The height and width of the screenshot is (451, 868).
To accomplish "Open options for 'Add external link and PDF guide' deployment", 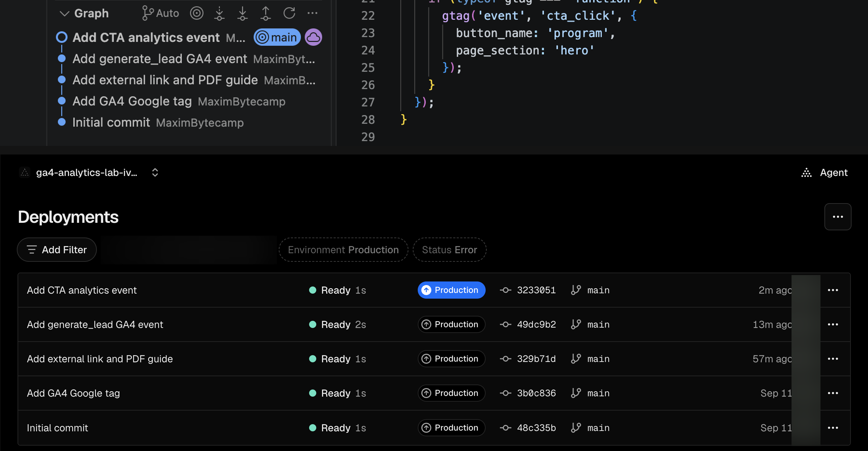I will [x=833, y=359].
